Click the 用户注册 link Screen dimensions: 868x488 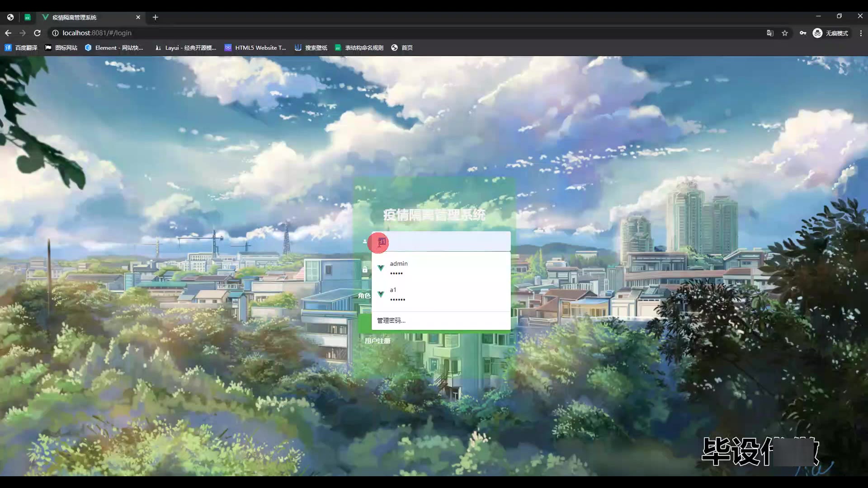(x=377, y=341)
